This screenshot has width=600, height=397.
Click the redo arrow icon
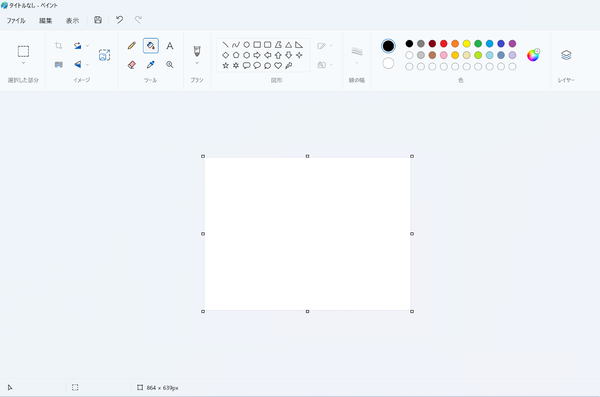click(138, 20)
